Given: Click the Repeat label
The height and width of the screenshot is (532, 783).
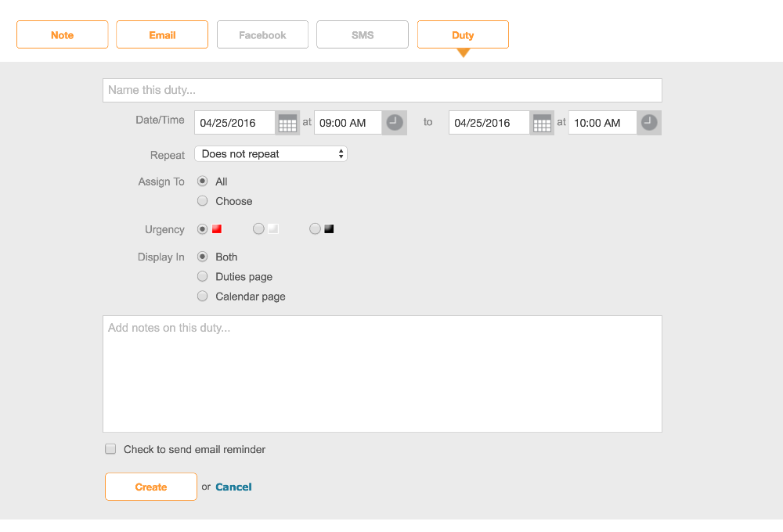Looking at the screenshot, I should coord(168,155).
